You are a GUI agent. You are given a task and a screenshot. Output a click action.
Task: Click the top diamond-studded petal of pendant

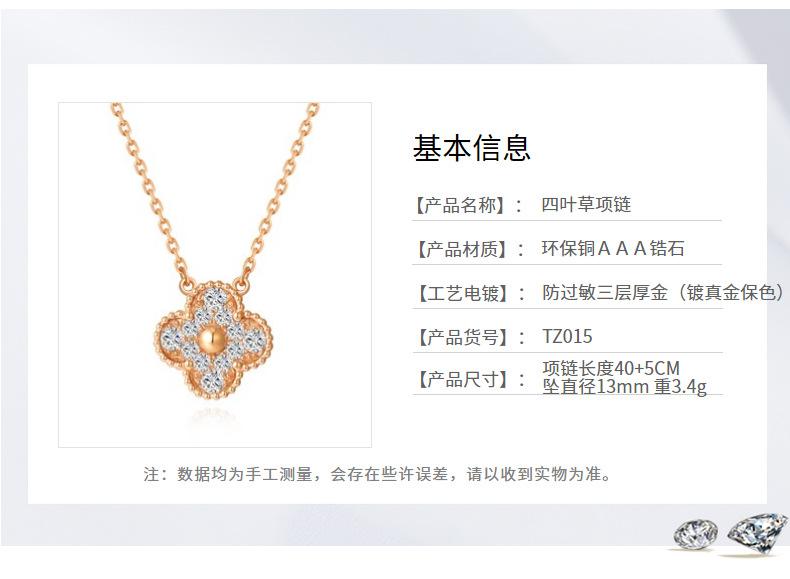(214, 302)
